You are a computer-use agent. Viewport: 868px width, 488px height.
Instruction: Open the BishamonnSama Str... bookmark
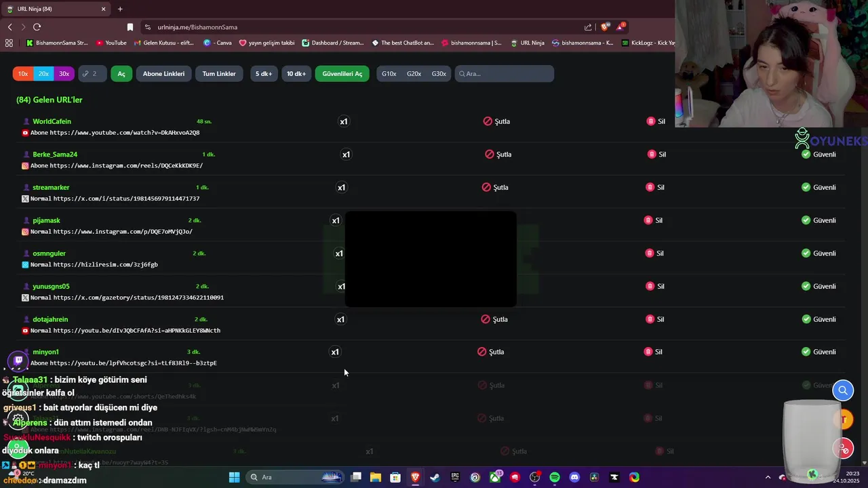(x=57, y=43)
